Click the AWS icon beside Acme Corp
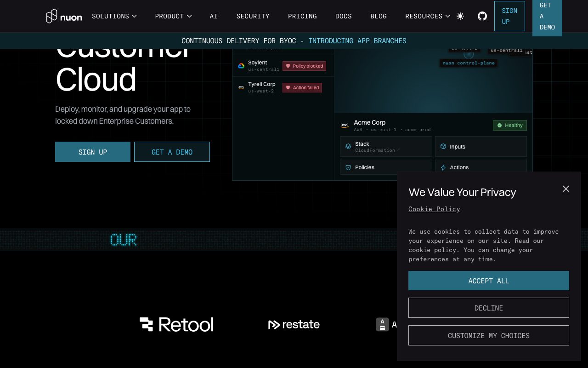This screenshot has width=588, height=368. [x=345, y=126]
